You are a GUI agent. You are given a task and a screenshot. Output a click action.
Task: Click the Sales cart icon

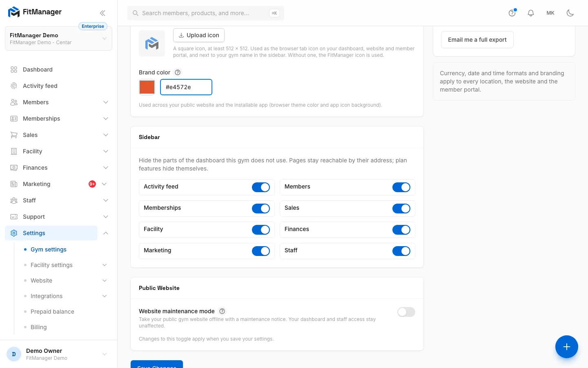[14, 135]
